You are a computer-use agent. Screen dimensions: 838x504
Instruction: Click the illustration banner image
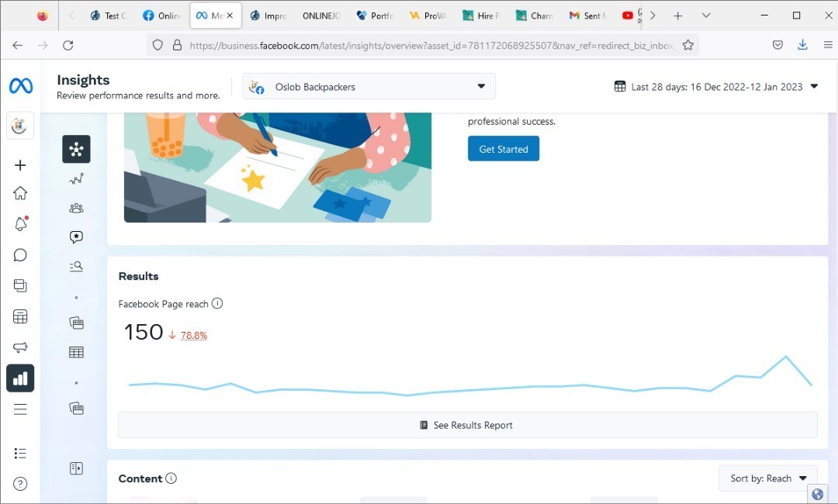(x=278, y=167)
